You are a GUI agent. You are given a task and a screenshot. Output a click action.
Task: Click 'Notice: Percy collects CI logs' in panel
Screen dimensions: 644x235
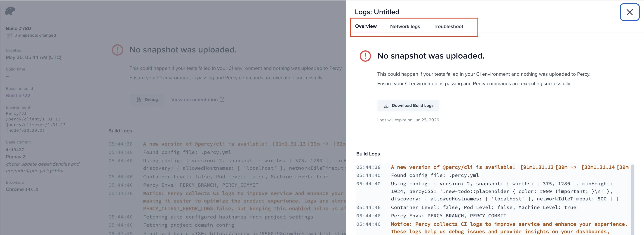tap(509, 228)
